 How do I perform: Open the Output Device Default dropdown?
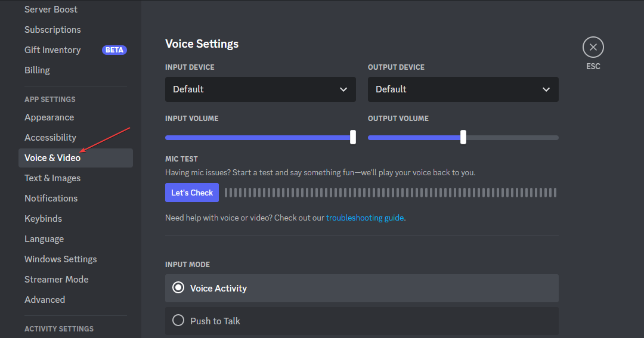pos(463,89)
